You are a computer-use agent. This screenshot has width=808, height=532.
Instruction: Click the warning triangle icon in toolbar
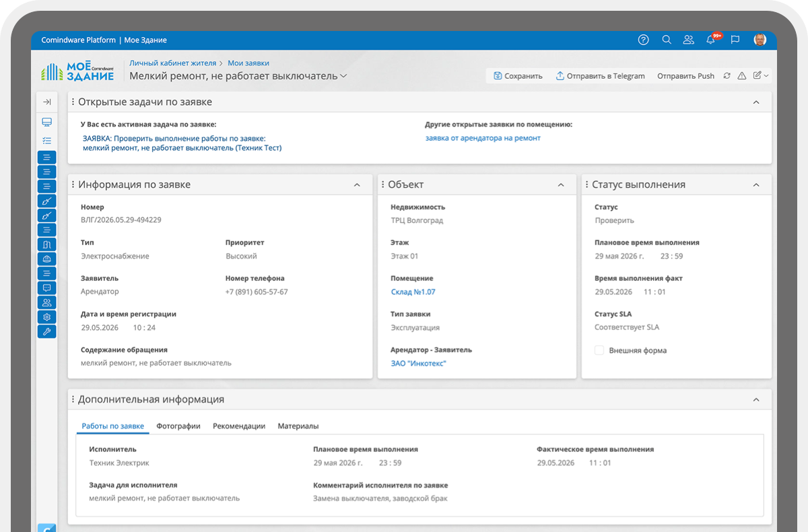click(742, 76)
